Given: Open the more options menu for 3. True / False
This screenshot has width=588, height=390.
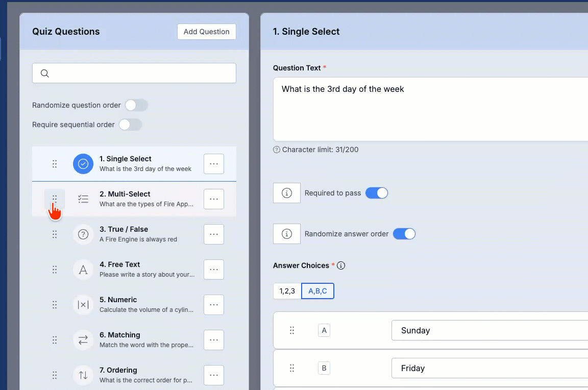Looking at the screenshot, I should pyautogui.click(x=214, y=234).
